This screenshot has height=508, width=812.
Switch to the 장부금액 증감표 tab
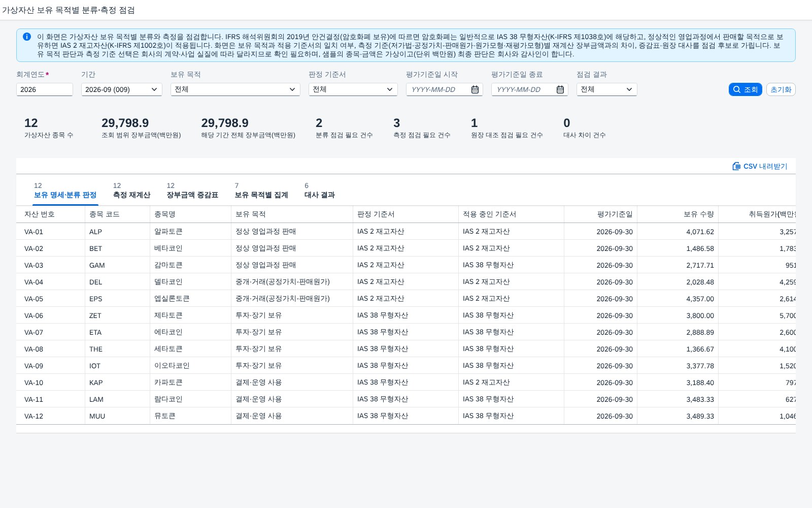point(192,190)
